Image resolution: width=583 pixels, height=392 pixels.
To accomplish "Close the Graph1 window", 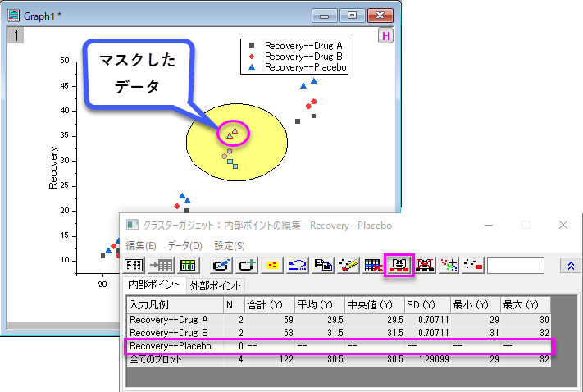I will point(380,16).
